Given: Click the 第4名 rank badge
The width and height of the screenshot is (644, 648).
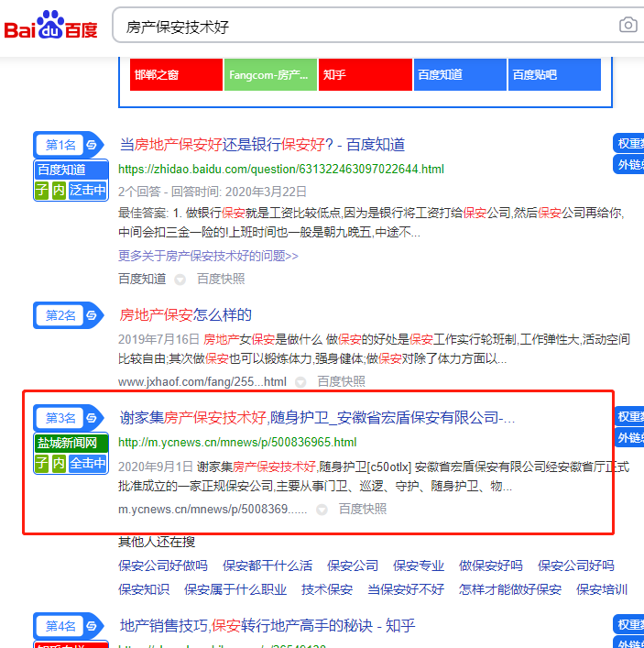Looking at the screenshot, I should point(60,626).
